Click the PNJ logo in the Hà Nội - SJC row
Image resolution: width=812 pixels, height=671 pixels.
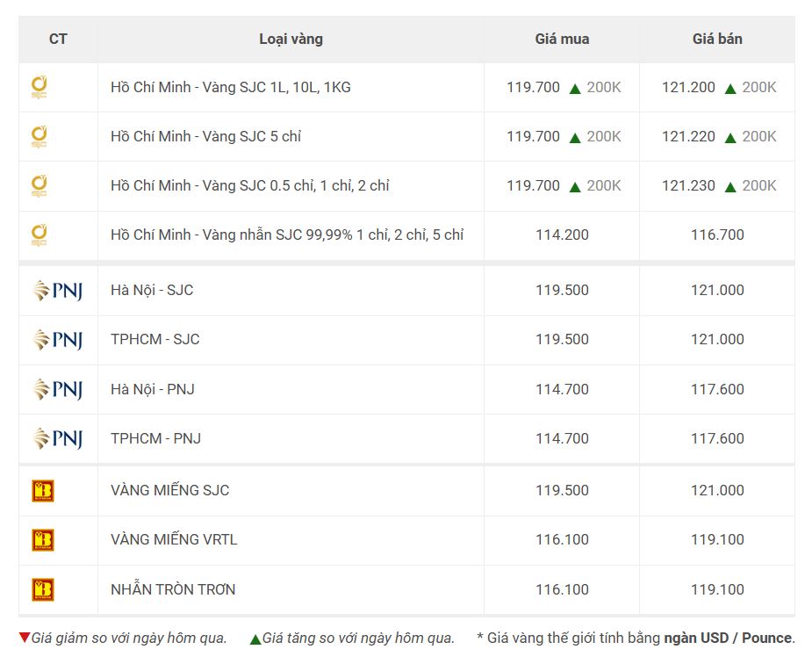click(57, 290)
